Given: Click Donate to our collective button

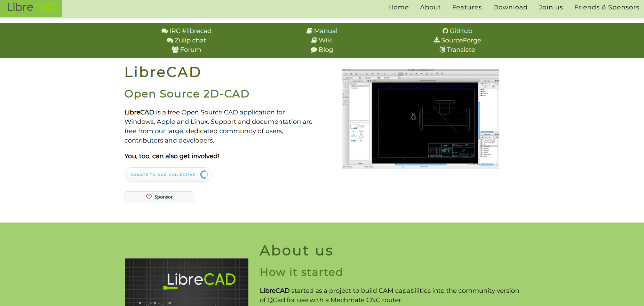Looking at the screenshot, I should (x=168, y=175).
